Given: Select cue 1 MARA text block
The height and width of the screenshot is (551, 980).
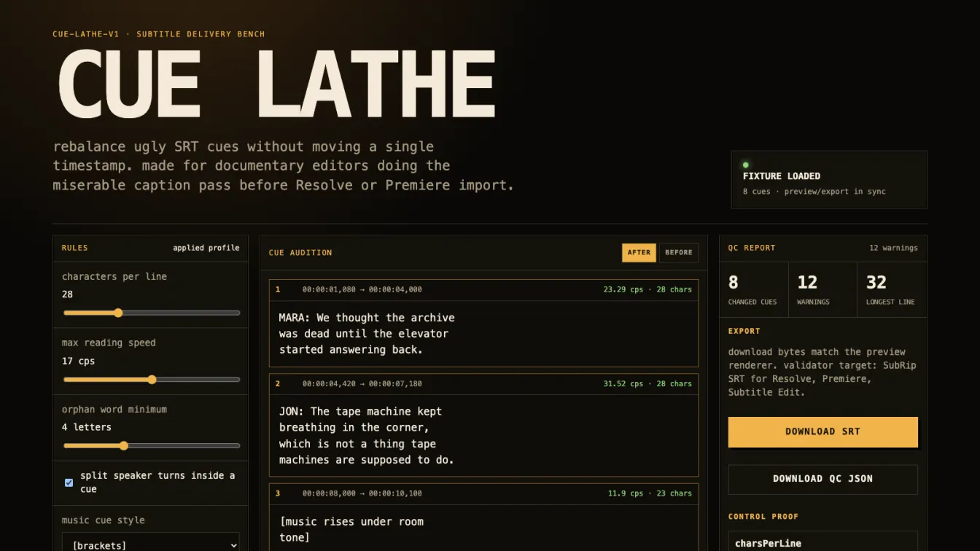Looking at the screenshot, I should 483,334.
